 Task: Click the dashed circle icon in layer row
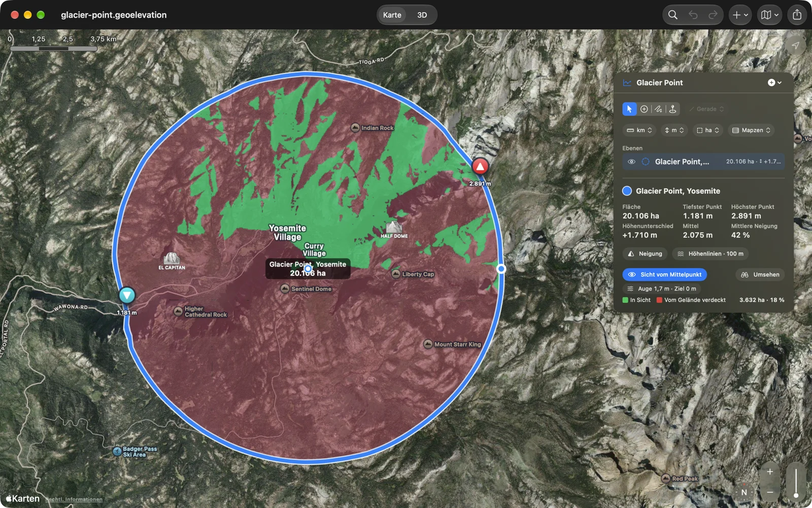point(646,162)
